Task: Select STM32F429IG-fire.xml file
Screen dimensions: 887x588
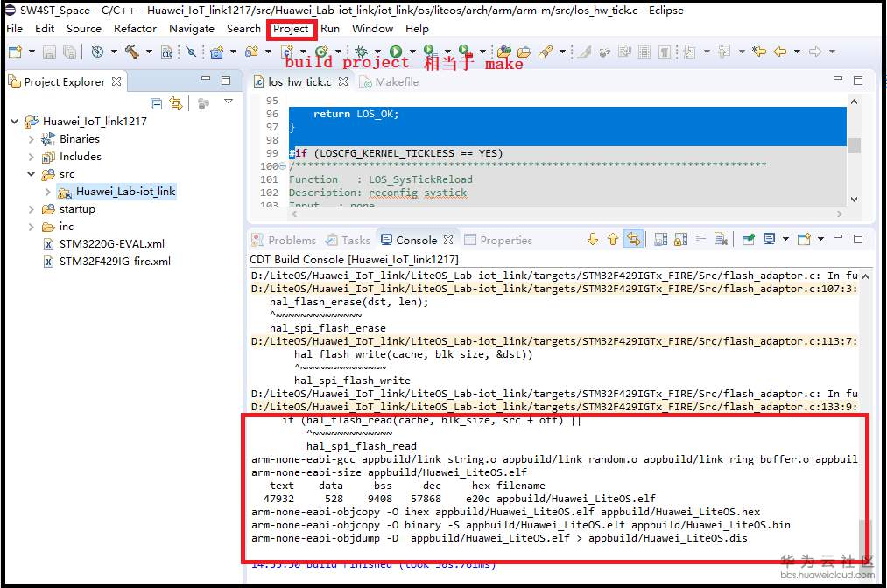Action: [x=108, y=262]
